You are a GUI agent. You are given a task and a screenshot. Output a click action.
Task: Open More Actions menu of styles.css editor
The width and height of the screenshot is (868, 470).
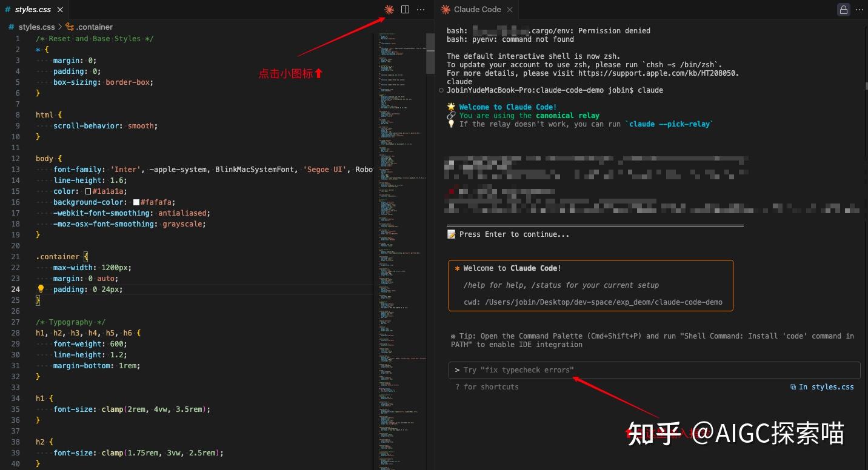point(421,10)
